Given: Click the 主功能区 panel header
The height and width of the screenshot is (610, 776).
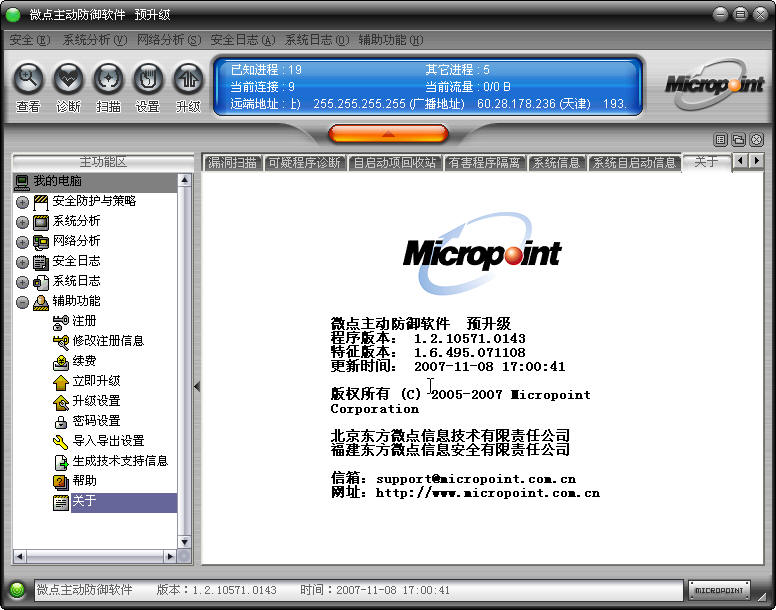Looking at the screenshot, I should click(x=103, y=162).
